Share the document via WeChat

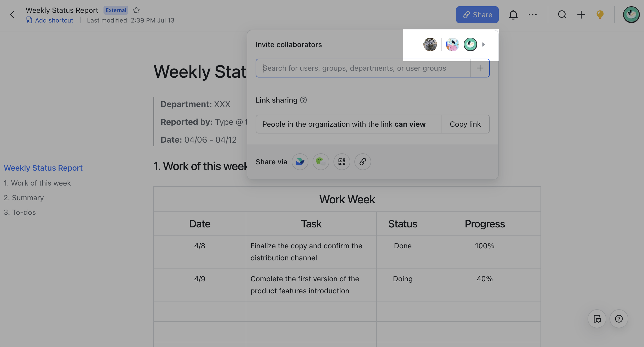click(321, 162)
